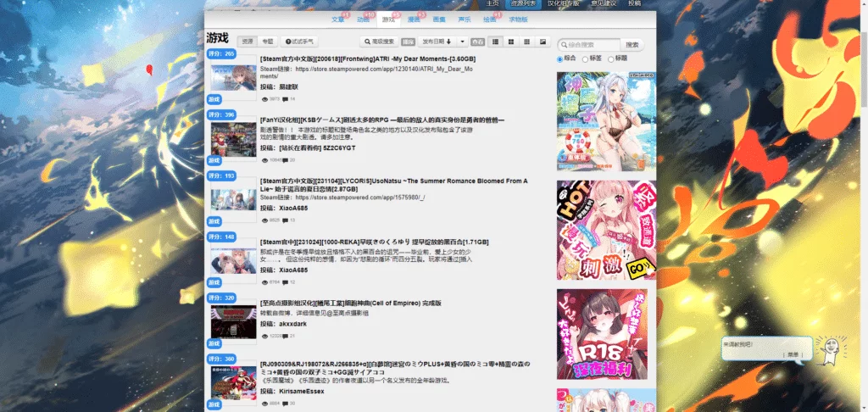
Task: Open the UsoNatsu Summer Romance post title
Action: tap(393, 185)
